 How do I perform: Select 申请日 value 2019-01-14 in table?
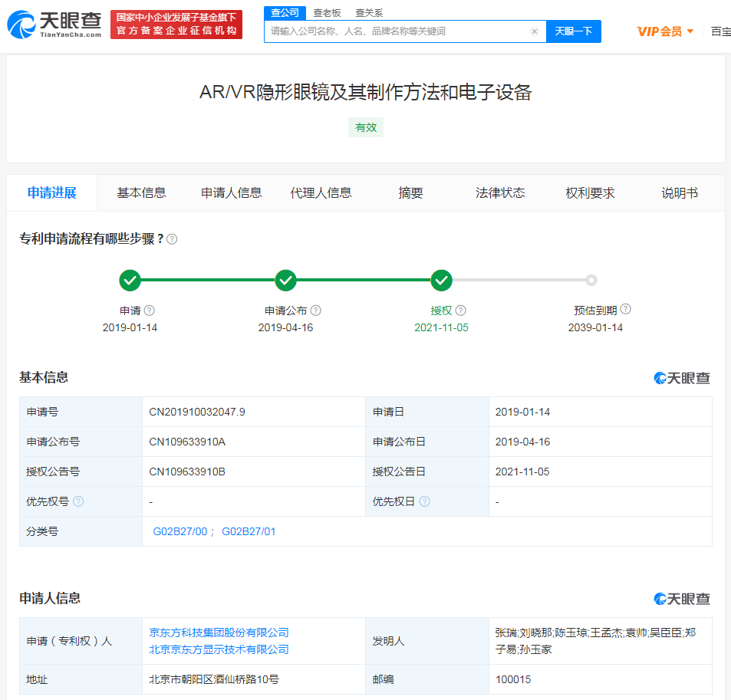pyautogui.click(x=522, y=412)
